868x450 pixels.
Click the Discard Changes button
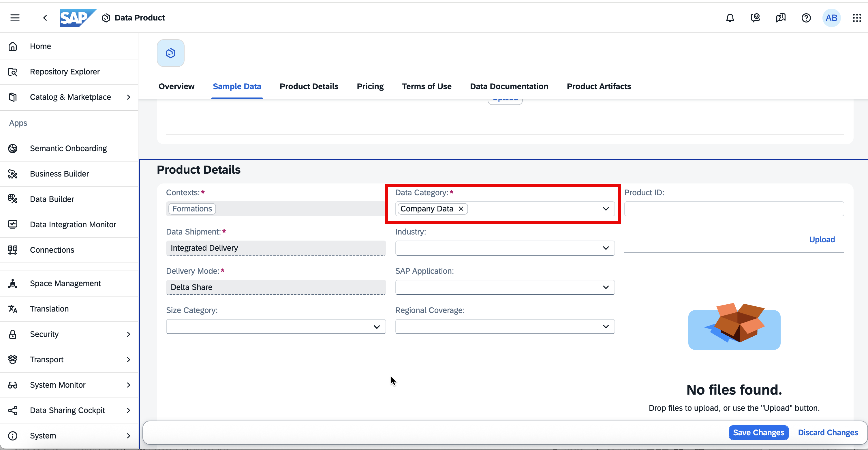point(828,432)
